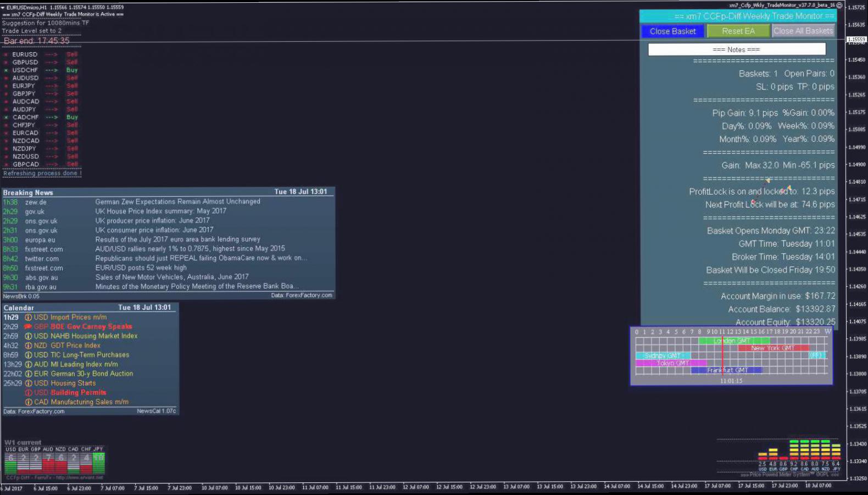The image size is (868, 495).
Task: Click the info icon beside USD Import Prices
Action: click(29, 318)
